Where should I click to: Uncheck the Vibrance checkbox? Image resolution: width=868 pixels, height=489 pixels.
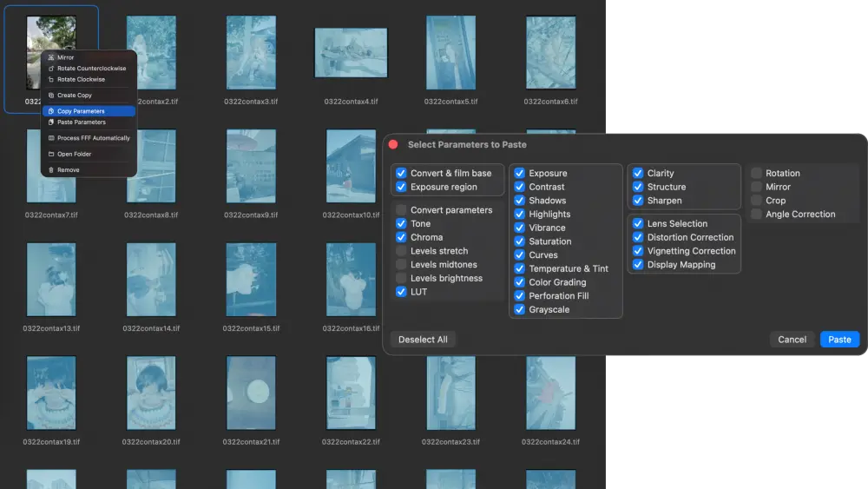[520, 228]
